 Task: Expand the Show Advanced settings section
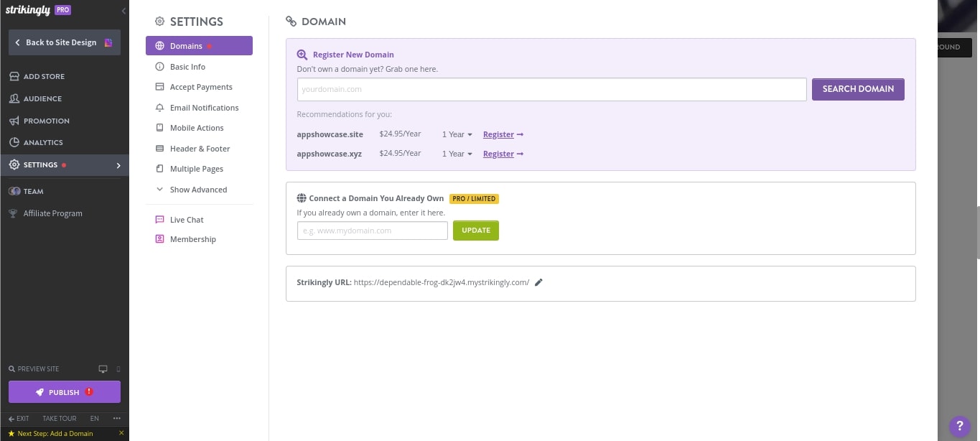198,190
